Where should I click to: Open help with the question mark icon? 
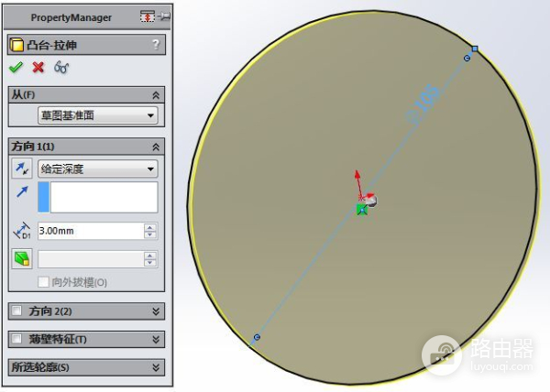(x=156, y=44)
